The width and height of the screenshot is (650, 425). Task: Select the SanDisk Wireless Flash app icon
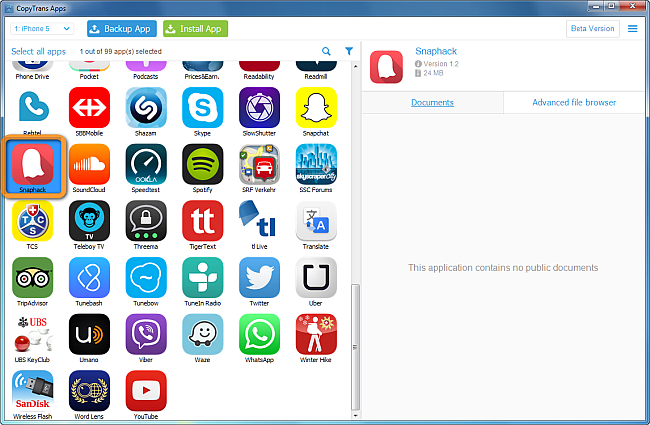coord(32,391)
